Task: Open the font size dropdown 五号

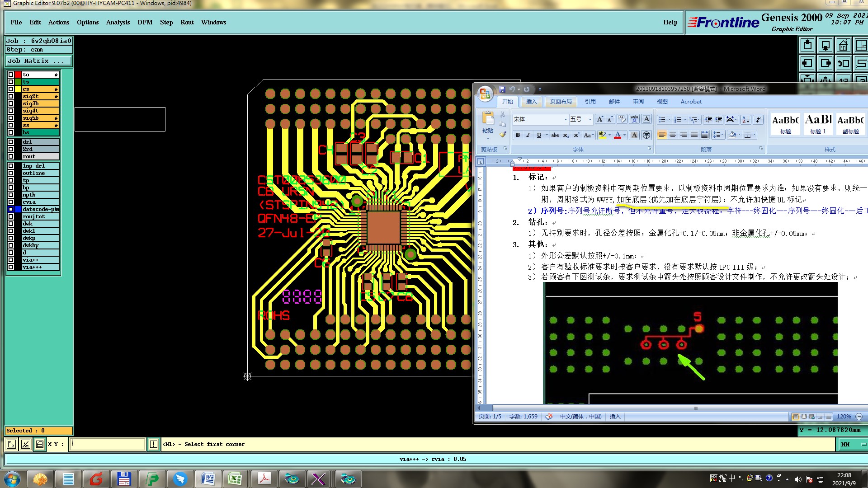Action: pyautogui.click(x=590, y=119)
